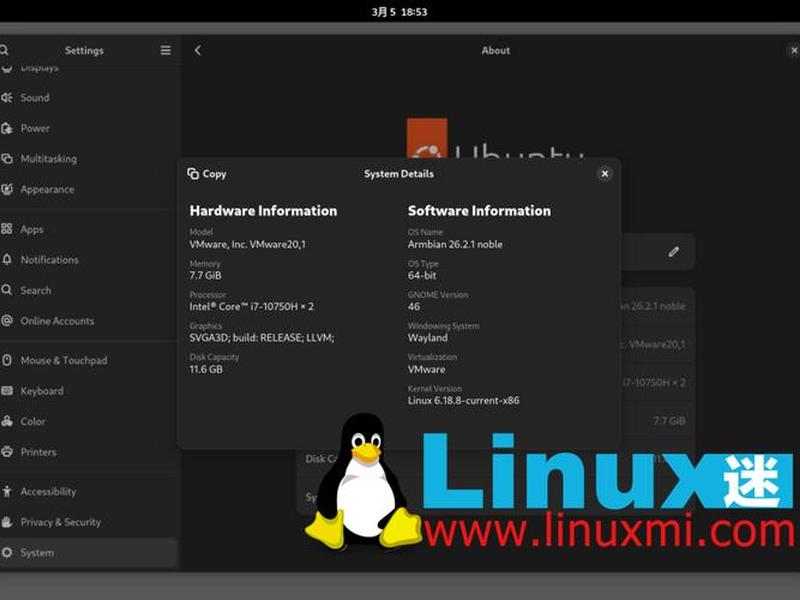This screenshot has height=600, width=800.
Task: Click the 'System Details' dialog title
Action: [399, 174]
